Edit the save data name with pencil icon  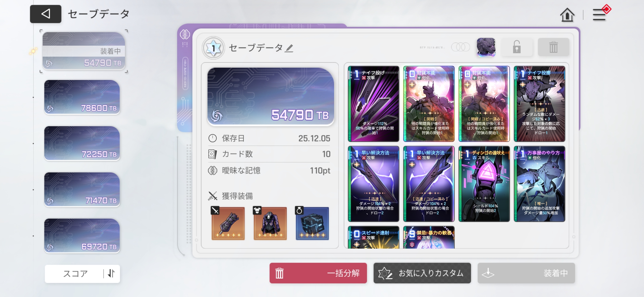click(289, 48)
